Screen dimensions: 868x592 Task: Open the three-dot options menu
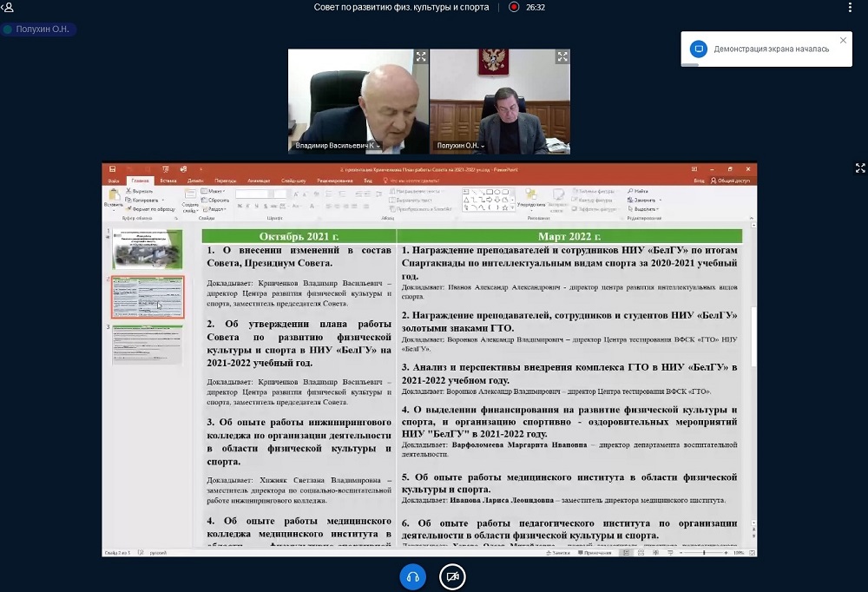(x=850, y=7)
